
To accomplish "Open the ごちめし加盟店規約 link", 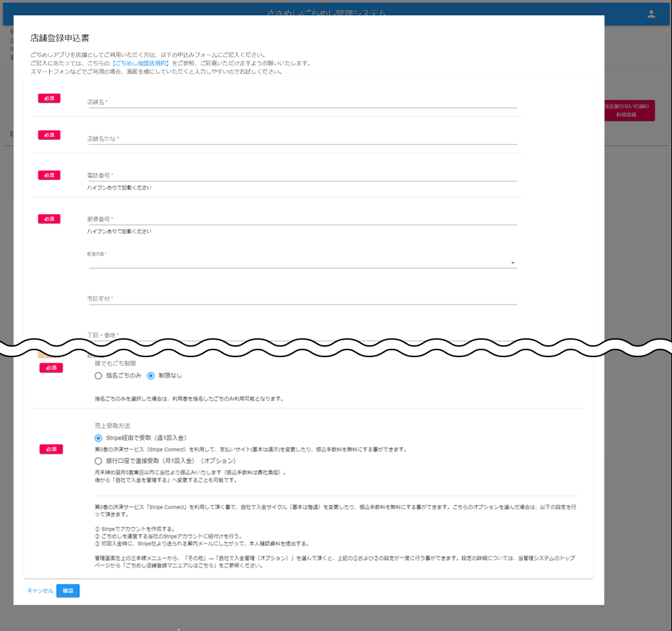I will point(141,64).
